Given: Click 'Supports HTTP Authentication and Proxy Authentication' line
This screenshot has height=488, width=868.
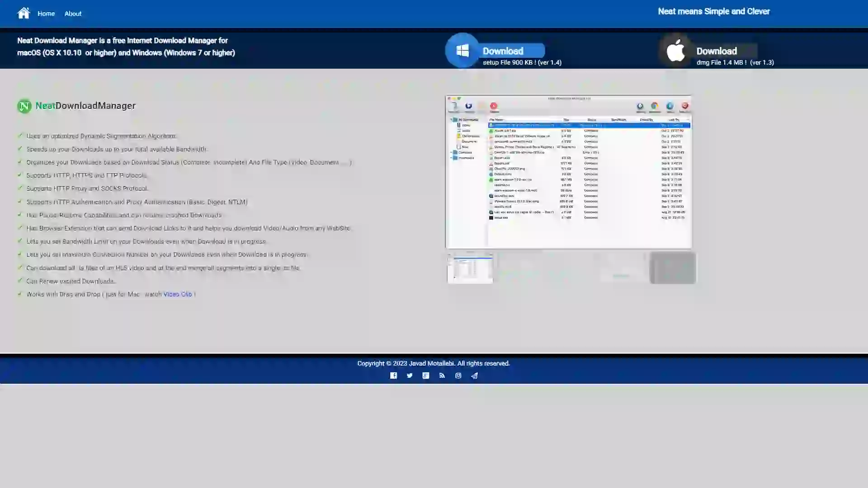Looking at the screenshot, I should tap(137, 202).
